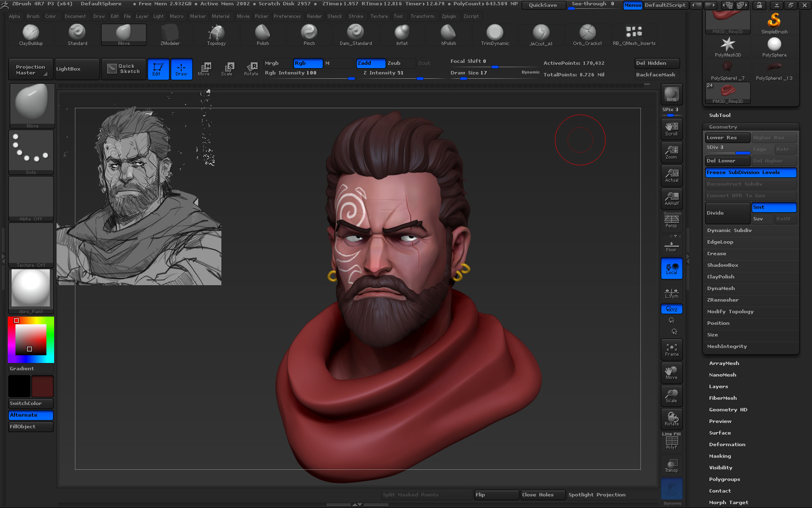Open the Brush menu

pyautogui.click(x=33, y=16)
